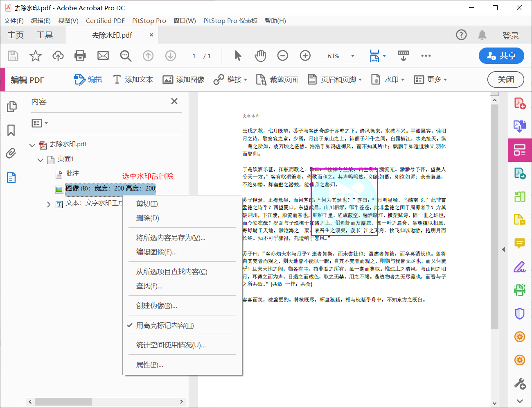Image resolution: width=532 pixels, height=408 pixels.
Task: Zoom in with the plus icon
Action: point(305,56)
